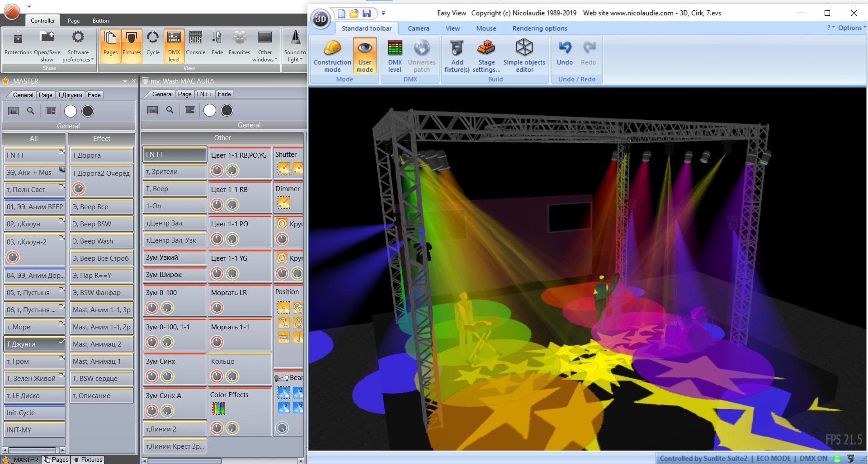Open Stage settings
The width and height of the screenshot is (868, 464).
486,56
